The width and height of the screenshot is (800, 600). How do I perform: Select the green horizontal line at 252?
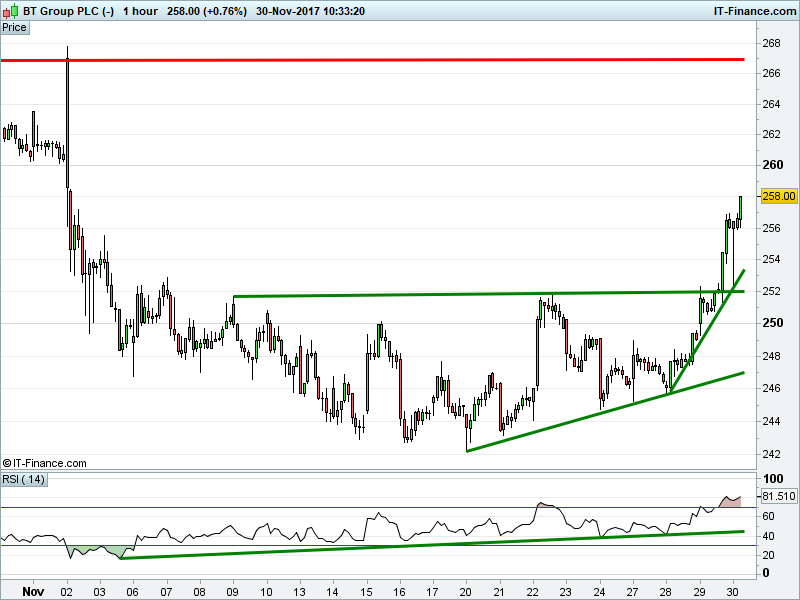click(489, 294)
